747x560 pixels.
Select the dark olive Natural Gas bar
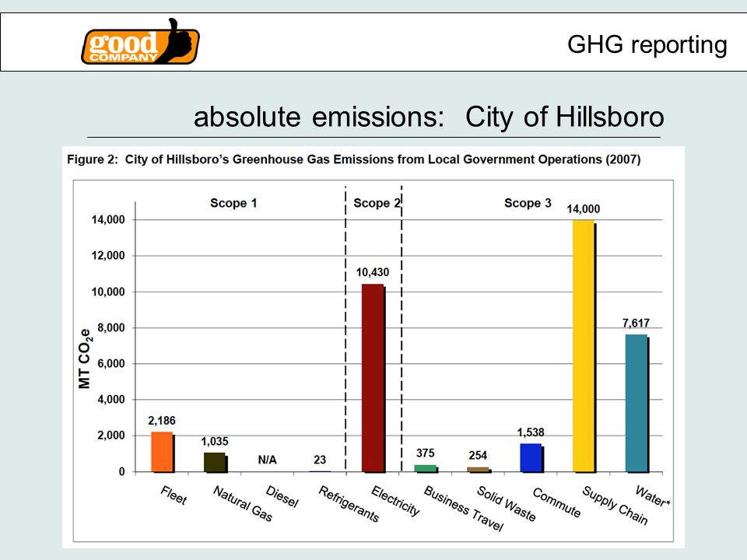(216, 462)
